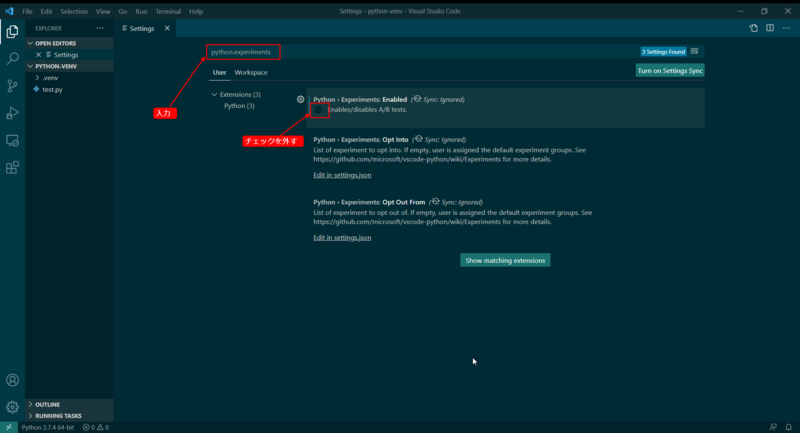The height and width of the screenshot is (433, 800).
Task: Toggle the Enables/disables A/B tests checkbox
Action: coord(318,110)
